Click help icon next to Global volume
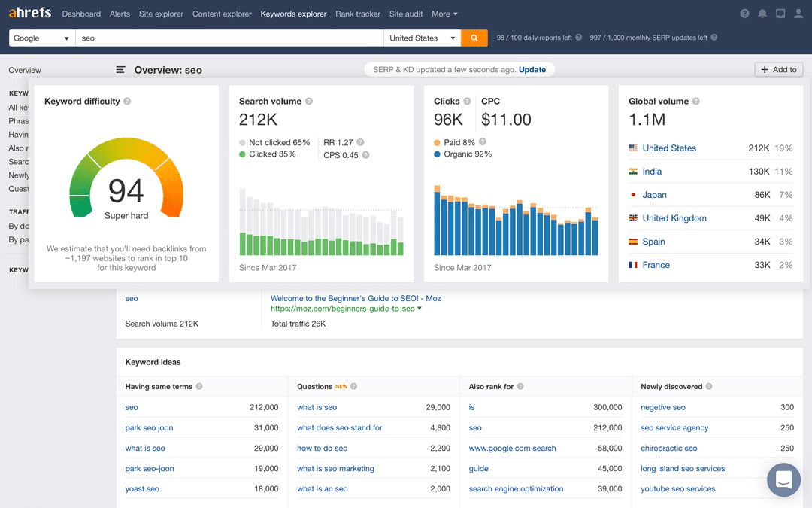812x508 pixels. coord(696,101)
